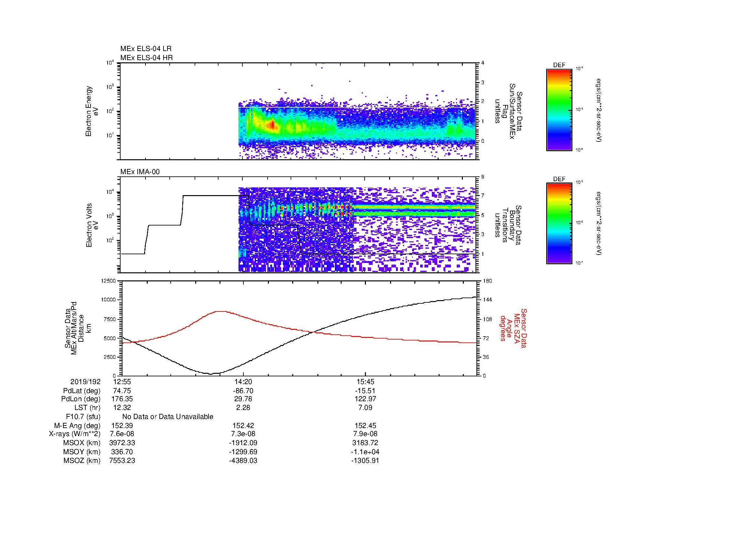Screen dimensions: 756x534
Task: Click the PdLon value '29.78'
Action: coord(243,399)
